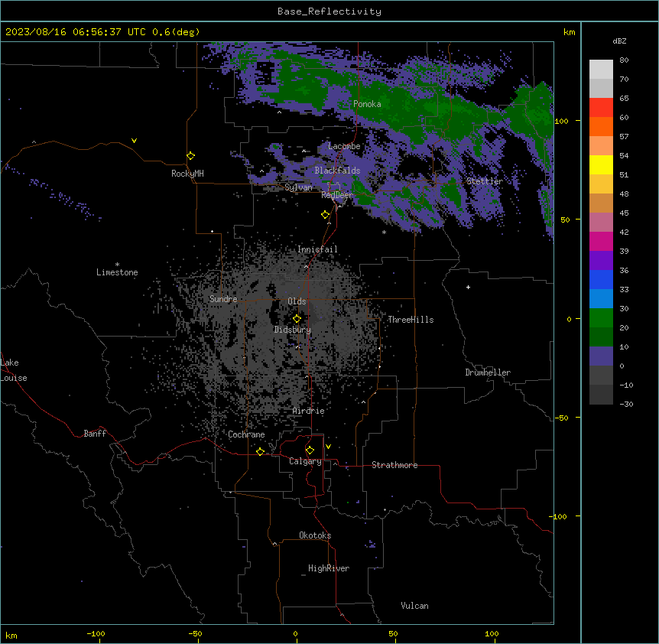Image resolution: width=659 pixels, height=644 pixels.
Task: Click the Drumheller label
Action: coord(488,372)
